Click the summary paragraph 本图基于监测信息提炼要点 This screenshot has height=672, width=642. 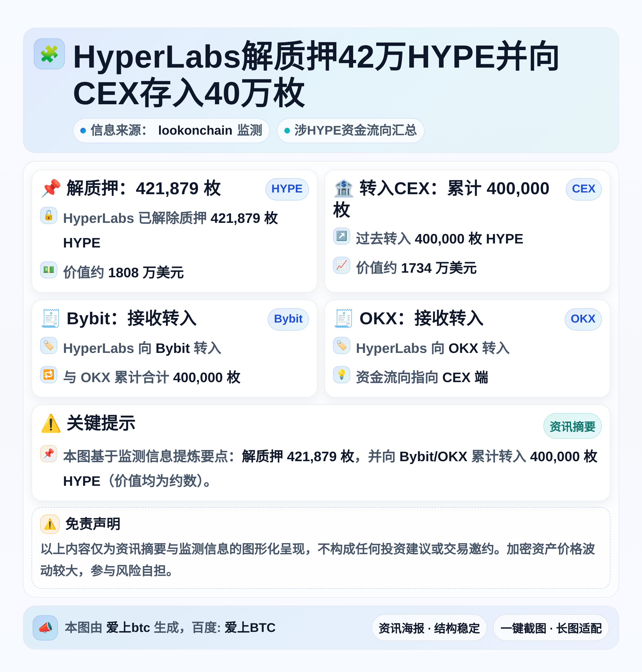click(x=330, y=469)
